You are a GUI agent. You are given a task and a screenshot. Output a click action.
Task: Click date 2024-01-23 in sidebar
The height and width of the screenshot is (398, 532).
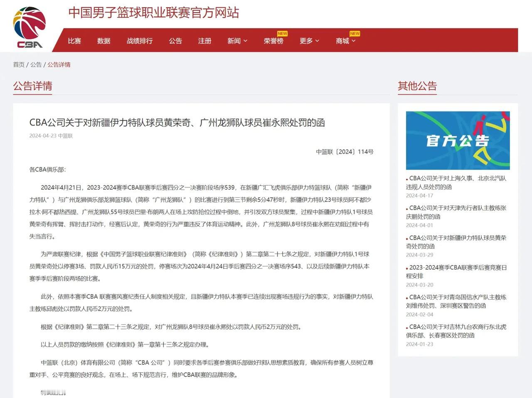click(419, 344)
